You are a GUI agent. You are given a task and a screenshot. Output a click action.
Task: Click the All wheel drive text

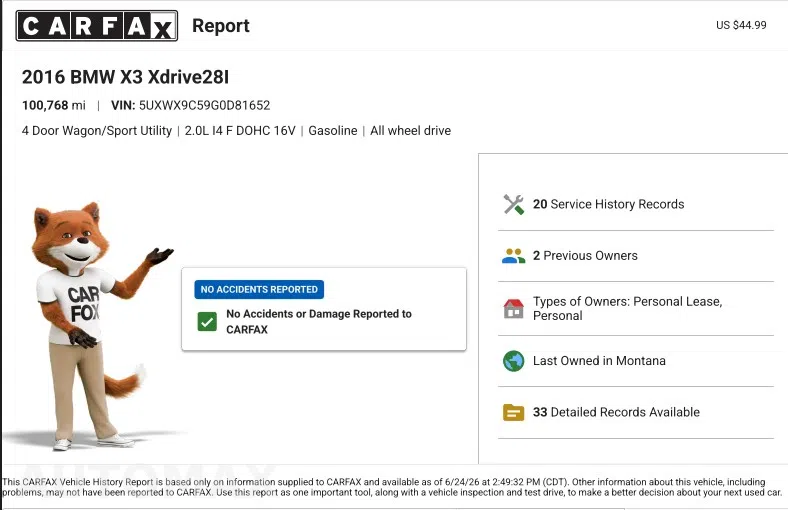click(411, 131)
